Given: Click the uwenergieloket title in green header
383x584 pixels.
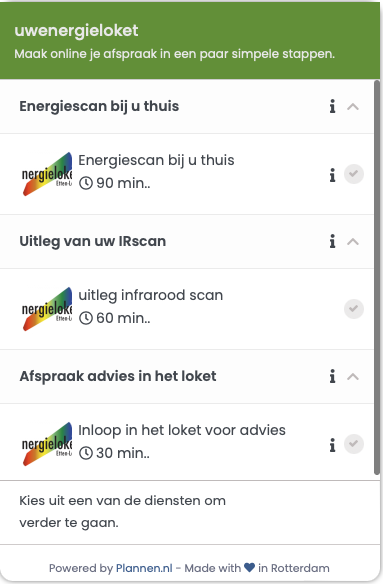Looking at the screenshot, I should (76, 30).
